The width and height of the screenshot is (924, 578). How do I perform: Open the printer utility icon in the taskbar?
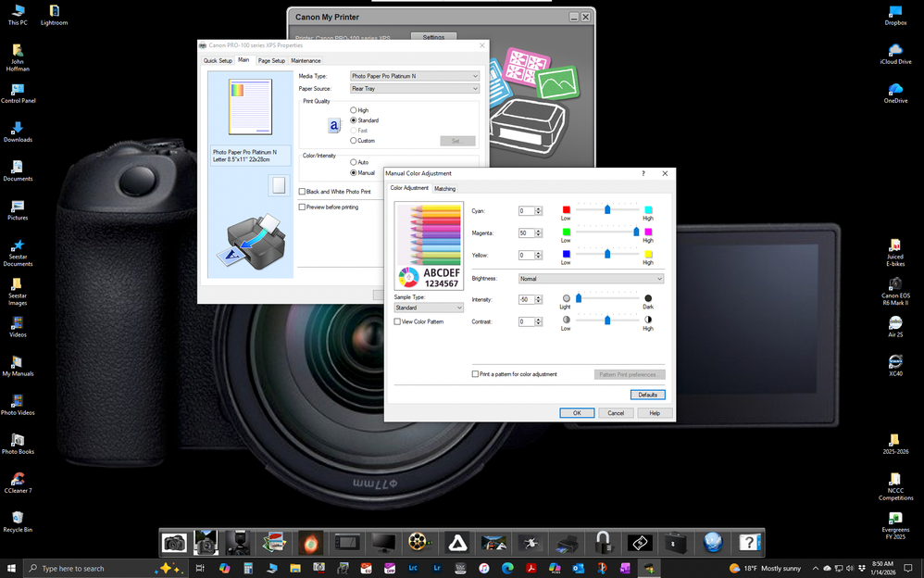[567, 544]
